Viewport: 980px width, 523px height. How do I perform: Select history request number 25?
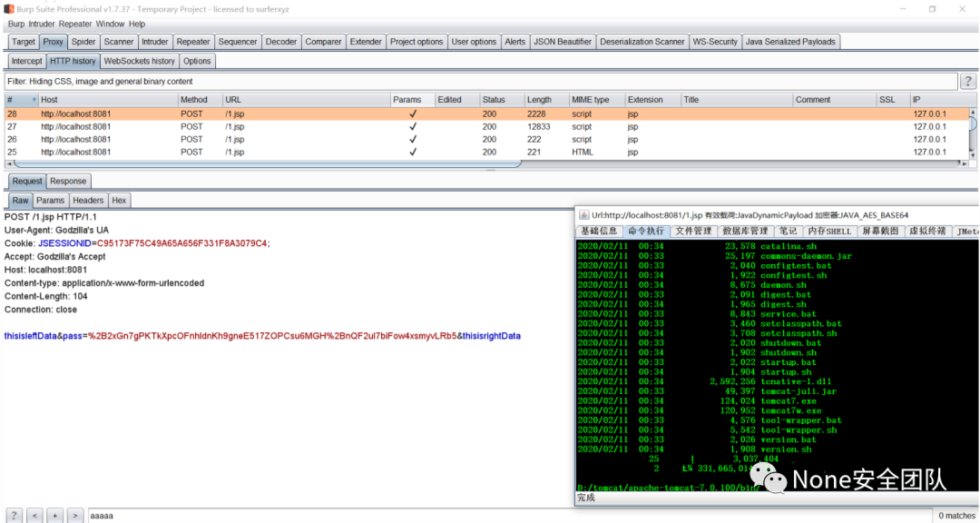point(486,152)
